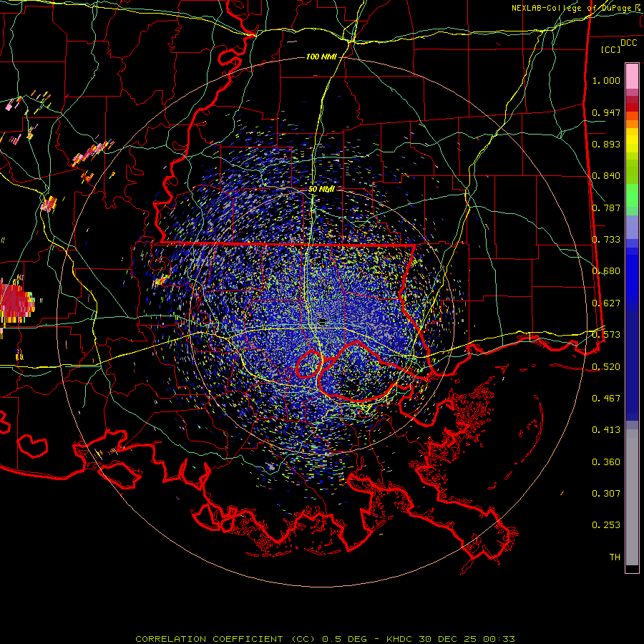Click the 0.947 legend value

click(606, 112)
